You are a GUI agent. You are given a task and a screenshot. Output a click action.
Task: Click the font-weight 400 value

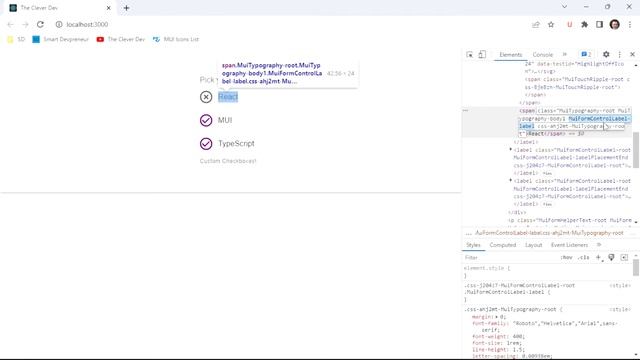point(518,336)
